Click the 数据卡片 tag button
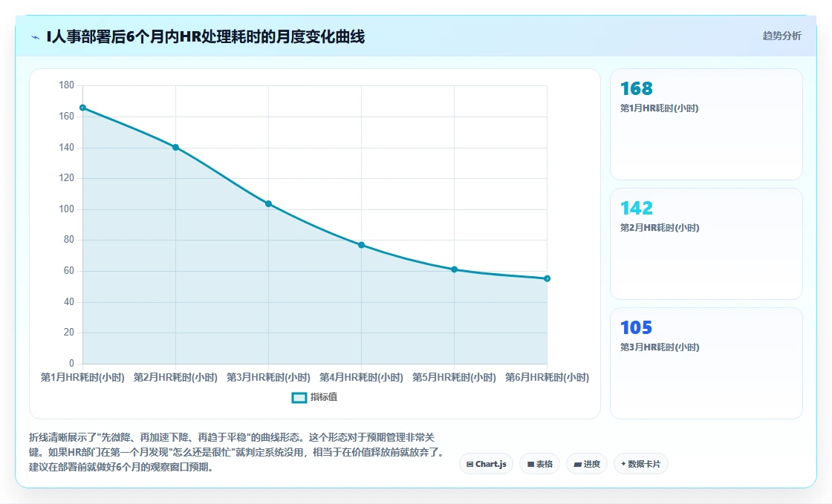This screenshot has height=504, width=832. point(641,464)
